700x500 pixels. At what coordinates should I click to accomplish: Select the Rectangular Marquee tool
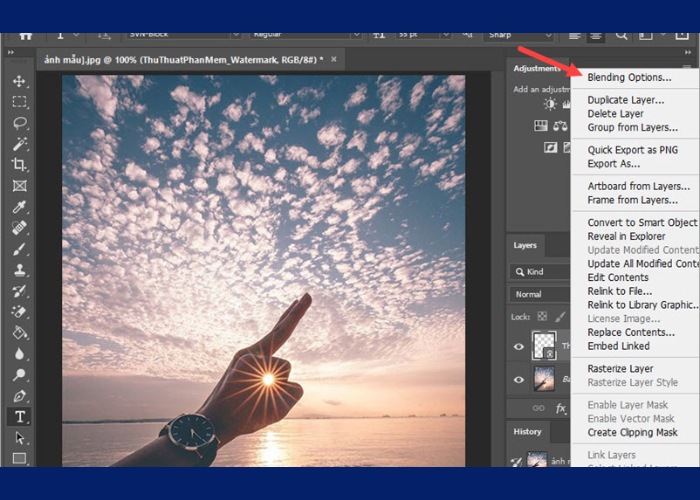pyautogui.click(x=19, y=102)
